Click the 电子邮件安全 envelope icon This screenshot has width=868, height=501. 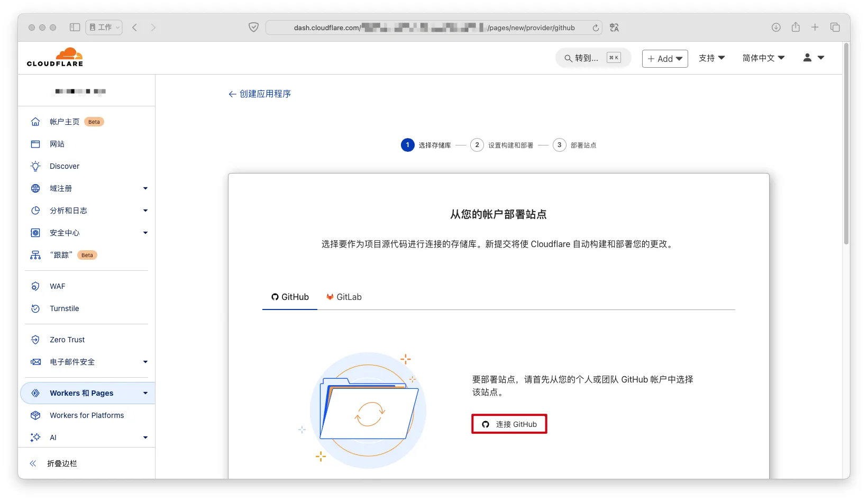tap(35, 362)
